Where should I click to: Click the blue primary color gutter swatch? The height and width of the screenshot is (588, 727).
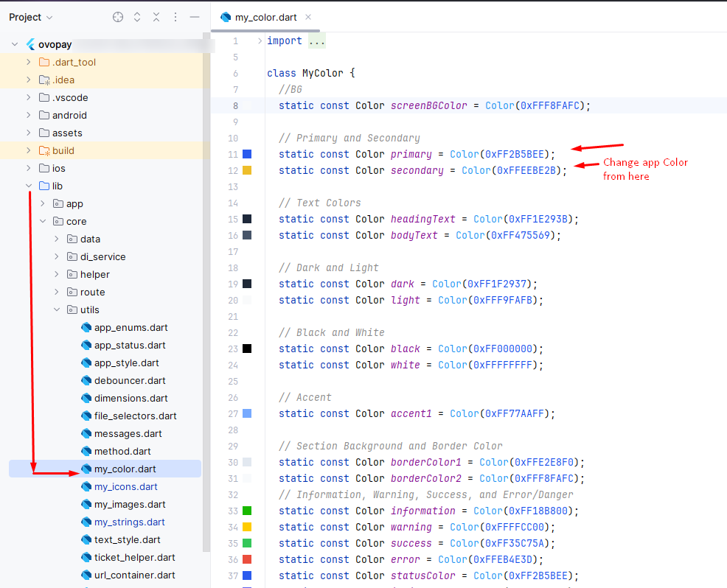[247, 154]
